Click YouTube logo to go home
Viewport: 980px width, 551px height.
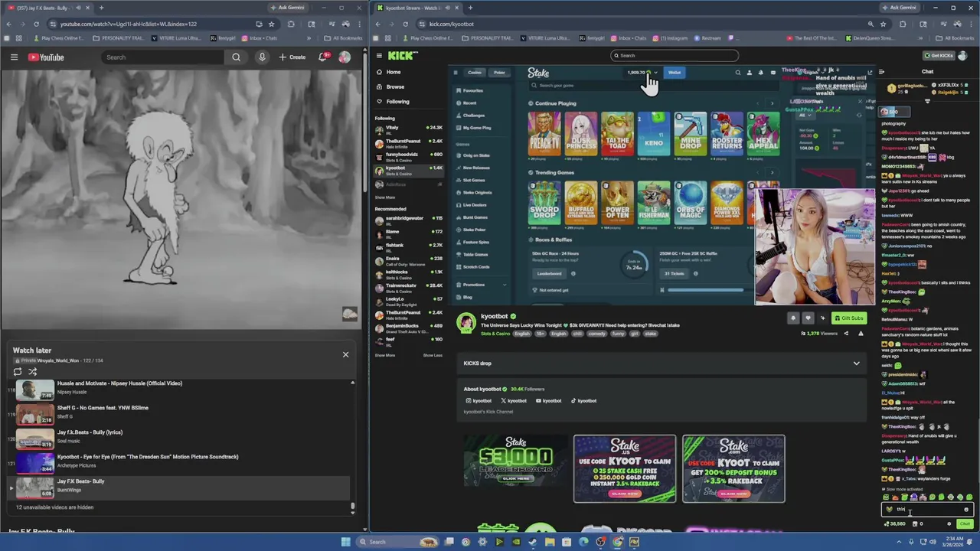point(46,57)
